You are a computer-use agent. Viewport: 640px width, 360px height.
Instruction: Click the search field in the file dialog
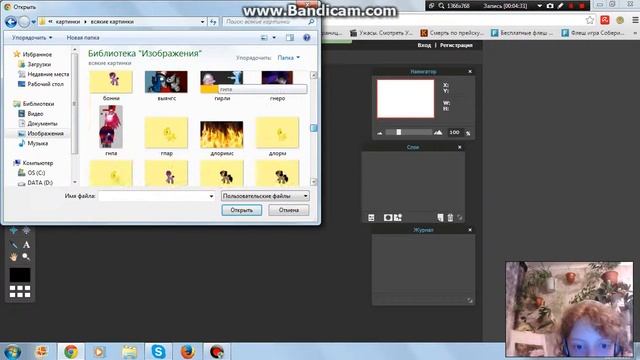click(x=269, y=22)
